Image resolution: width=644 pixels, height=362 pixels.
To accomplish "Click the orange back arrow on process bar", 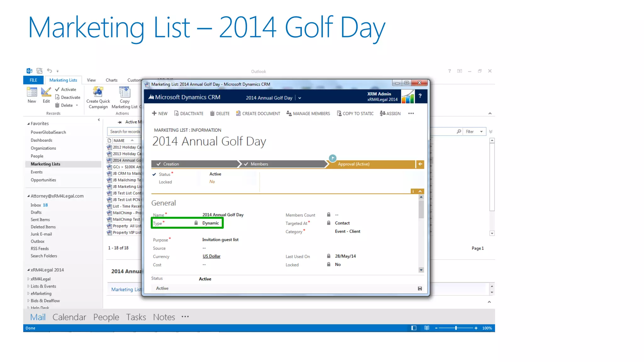I will click(x=420, y=164).
